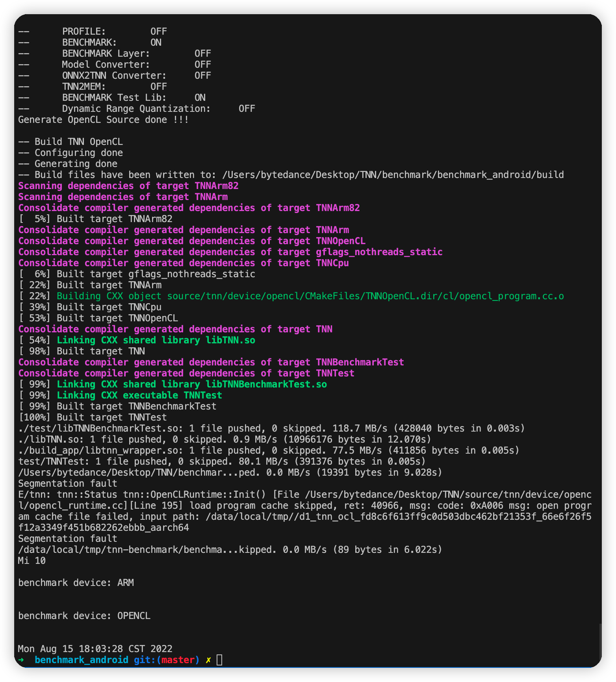The image size is (616, 682).
Task: Click the second 'Segmentation fault' message
Action: coord(68,539)
